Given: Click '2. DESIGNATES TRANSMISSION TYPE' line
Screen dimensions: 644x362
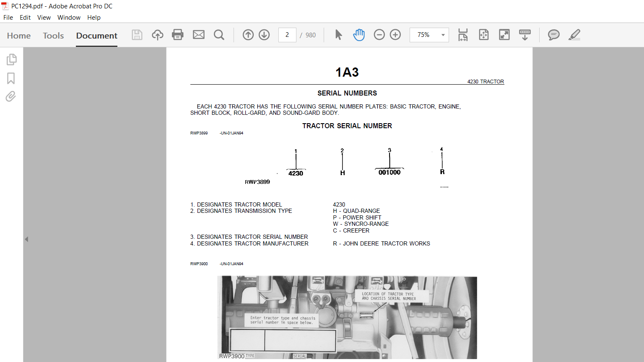Looking at the screenshot, I should (241, 211).
